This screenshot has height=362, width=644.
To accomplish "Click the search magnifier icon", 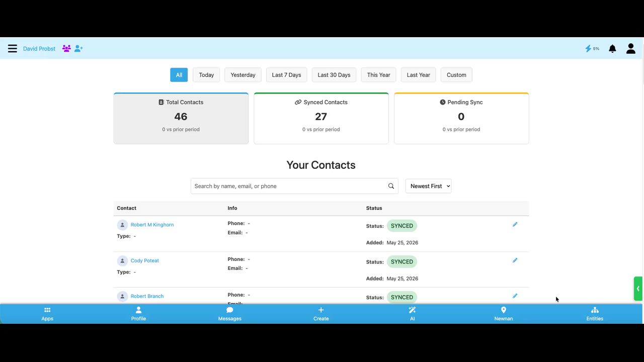I will pyautogui.click(x=391, y=186).
